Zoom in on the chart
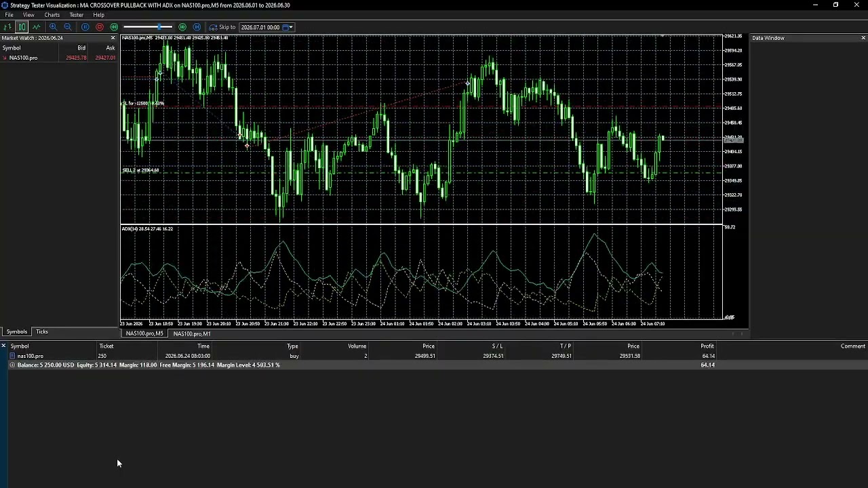The height and width of the screenshot is (488, 868). coord(54,27)
